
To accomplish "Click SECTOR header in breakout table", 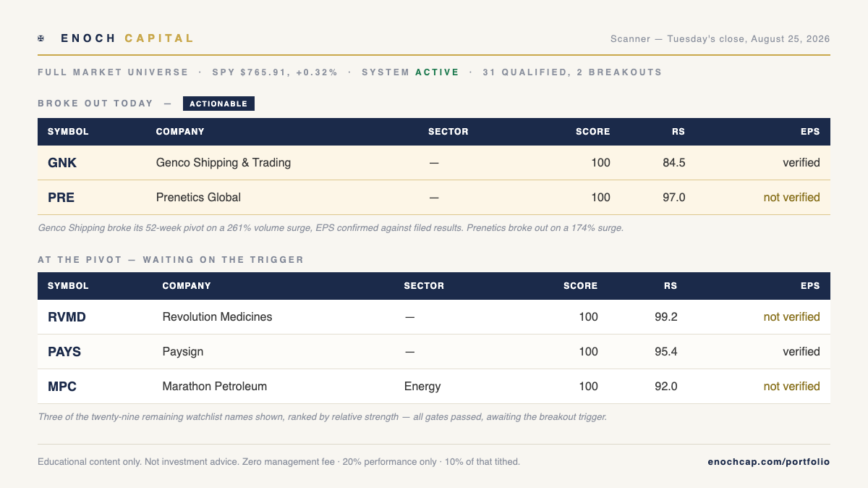I will coord(448,132).
